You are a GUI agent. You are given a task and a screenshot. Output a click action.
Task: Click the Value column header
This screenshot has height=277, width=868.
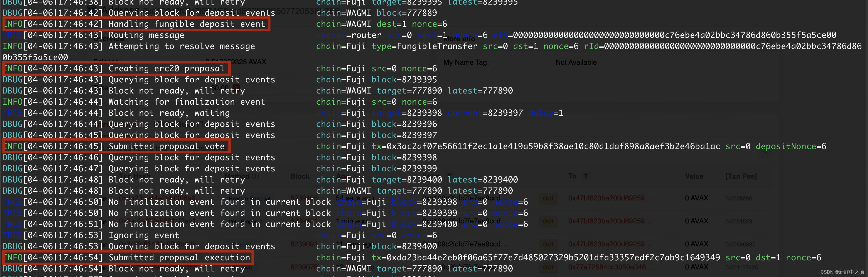(694, 176)
